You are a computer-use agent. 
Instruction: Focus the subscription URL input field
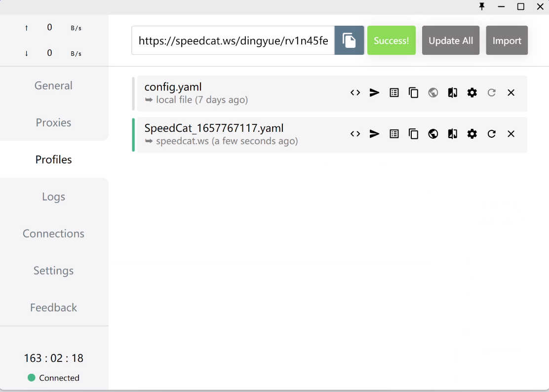233,40
